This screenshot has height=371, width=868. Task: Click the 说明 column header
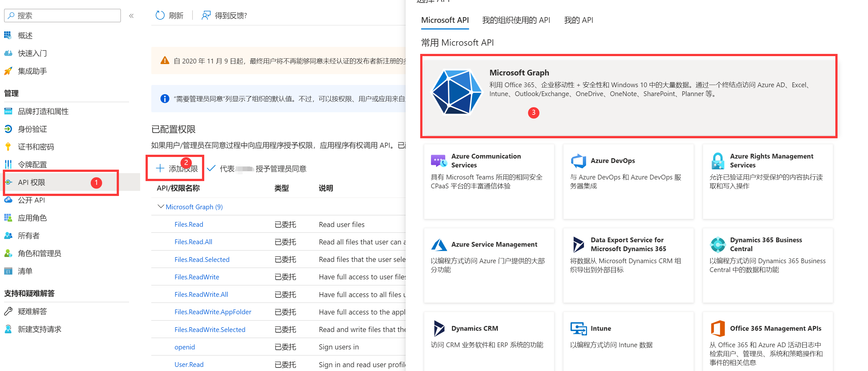[326, 188]
